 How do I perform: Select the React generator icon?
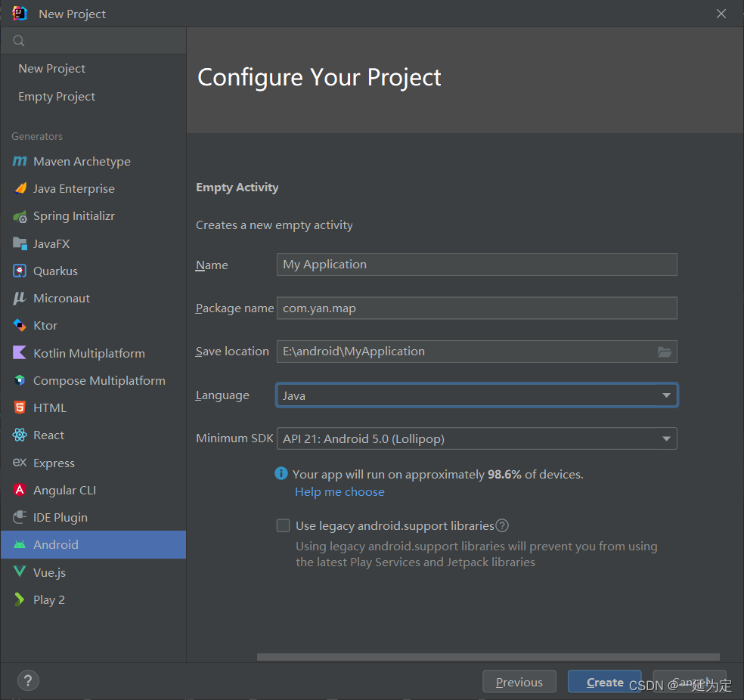(x=20, y=435)
